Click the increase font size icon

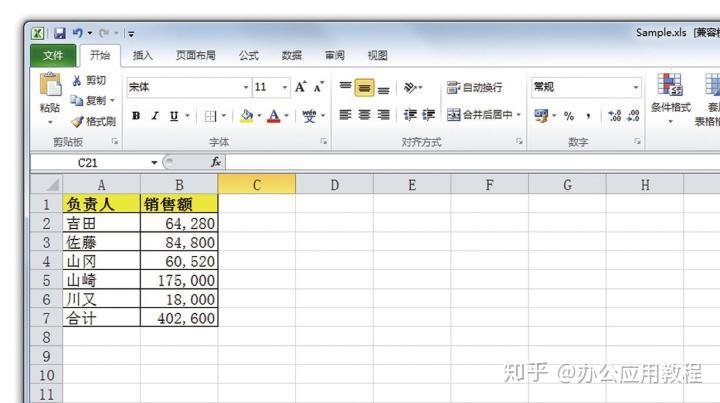click(x=301, y=87)
